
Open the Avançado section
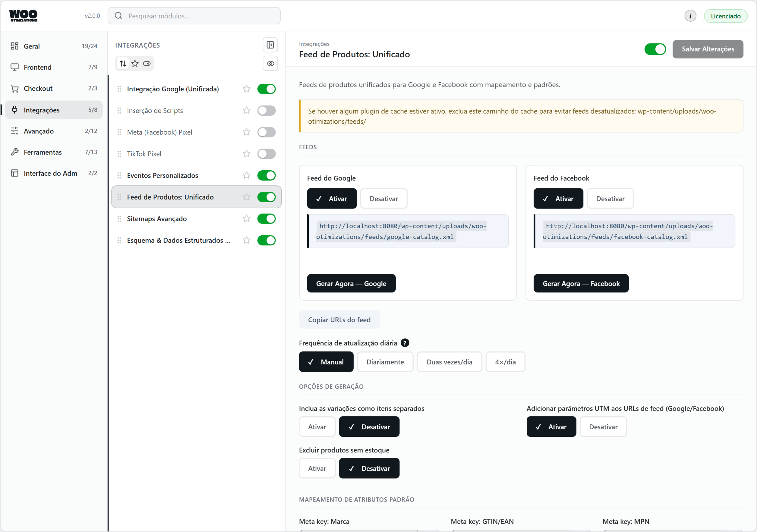tap(54, 131)
